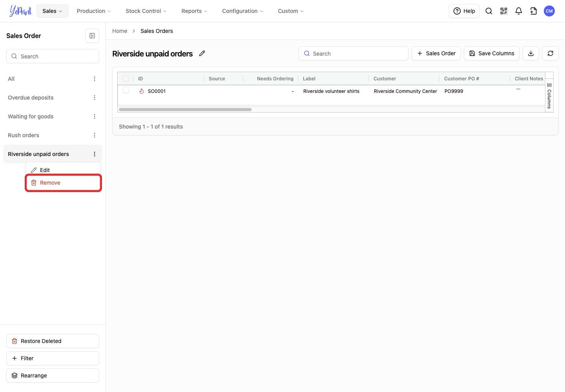The image size is (565, 392).
Task: Toggle the select-all header checkbox
Action: pyautogui.click(x=126, y=78)
